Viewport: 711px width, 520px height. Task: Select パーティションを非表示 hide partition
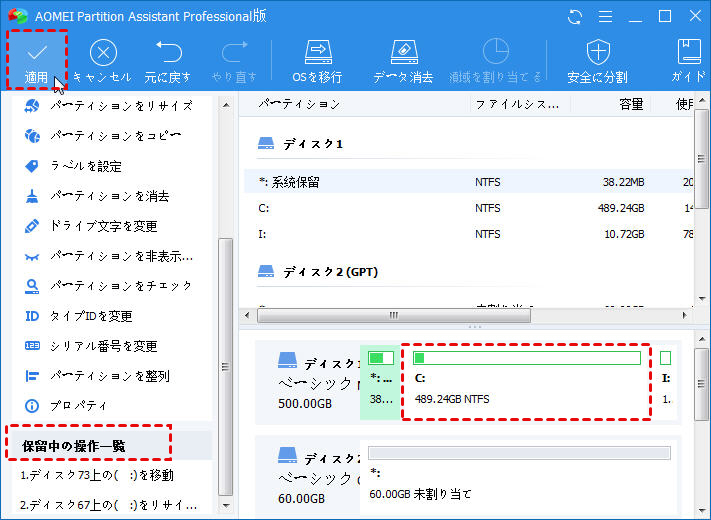point(108,257)
